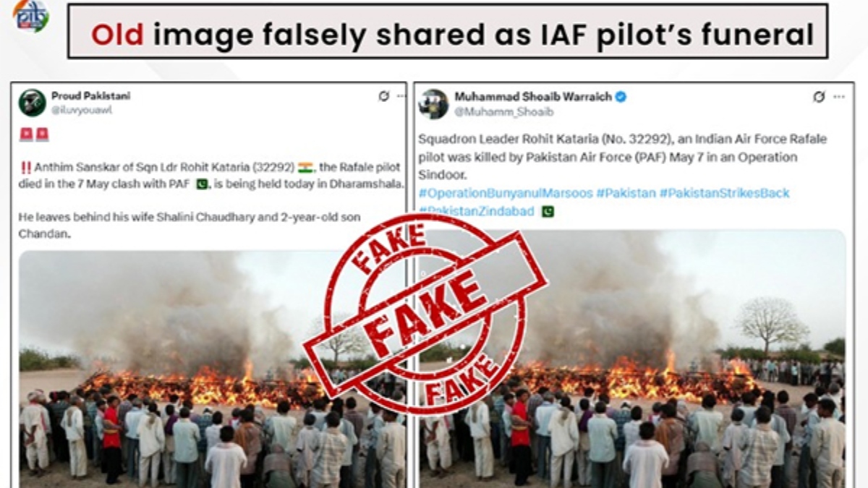Click Muhammad Shoaib Warraich display name
This screenshot has width=868, height=488.
pyautogui.click(x=533, y=97)
